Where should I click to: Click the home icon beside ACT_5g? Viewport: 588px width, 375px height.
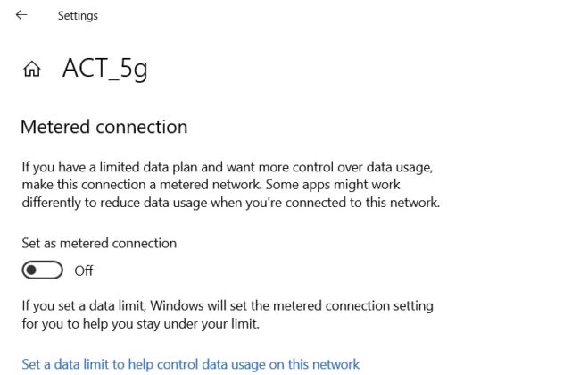point(32,70)
